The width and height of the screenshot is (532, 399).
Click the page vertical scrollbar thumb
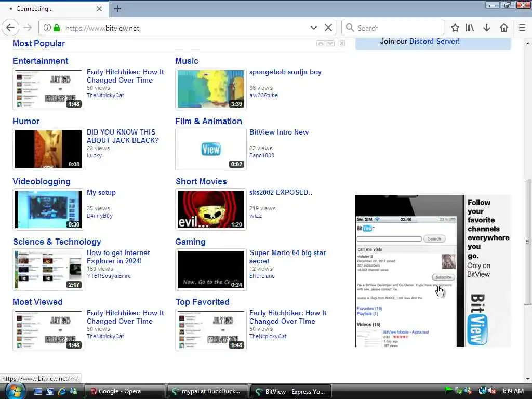click(527, 242)
